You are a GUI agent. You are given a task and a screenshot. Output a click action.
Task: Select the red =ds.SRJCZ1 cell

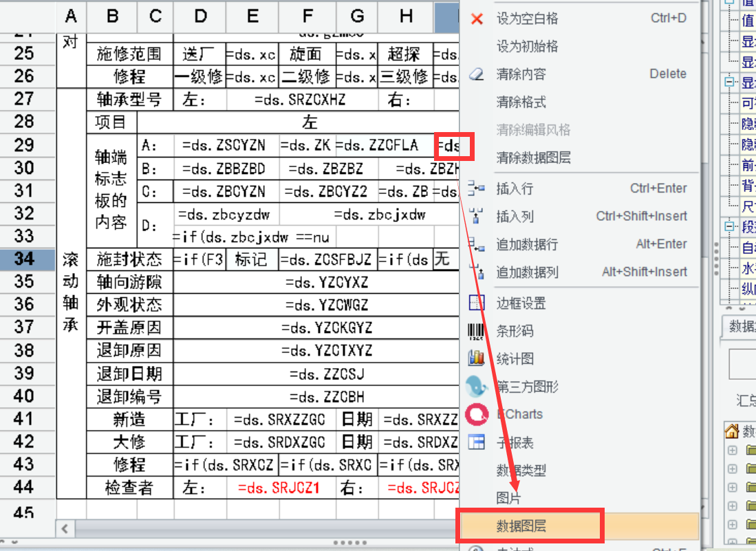(x=281, y=487)
